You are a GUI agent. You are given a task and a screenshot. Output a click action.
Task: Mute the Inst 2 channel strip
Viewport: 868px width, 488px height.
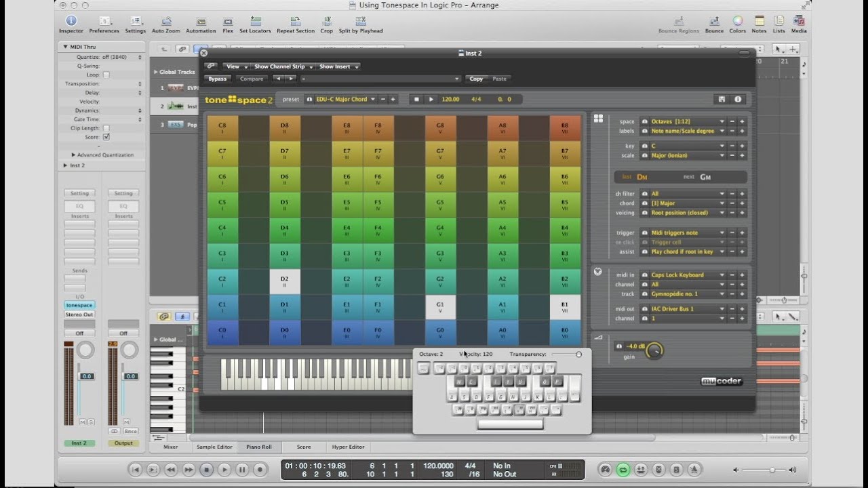[82, 422]
